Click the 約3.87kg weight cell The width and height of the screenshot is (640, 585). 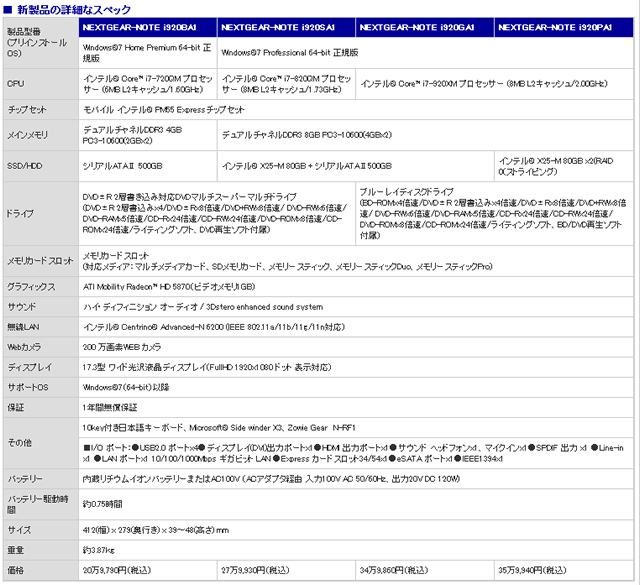click(x=356, y=550)
